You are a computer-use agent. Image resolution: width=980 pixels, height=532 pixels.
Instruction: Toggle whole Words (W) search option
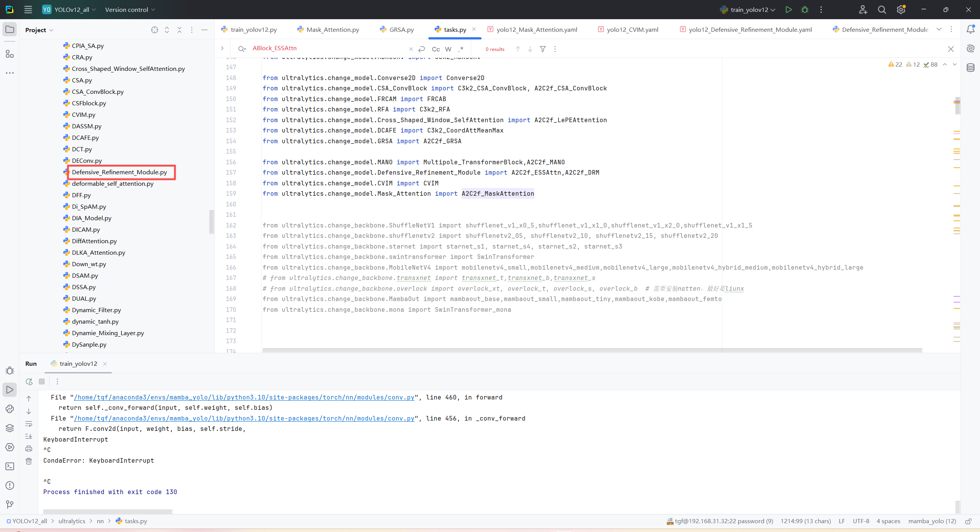[x=448, y=49]
